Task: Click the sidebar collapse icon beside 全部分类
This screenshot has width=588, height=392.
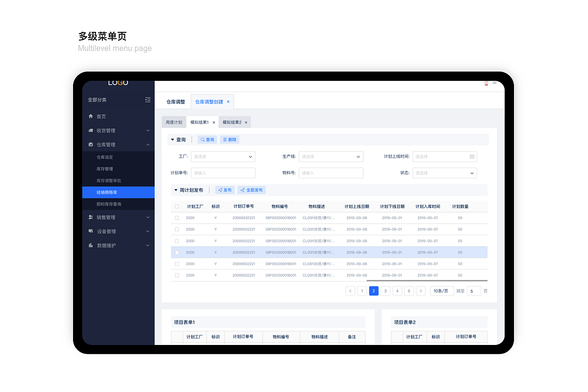Action: click(148, 100)
